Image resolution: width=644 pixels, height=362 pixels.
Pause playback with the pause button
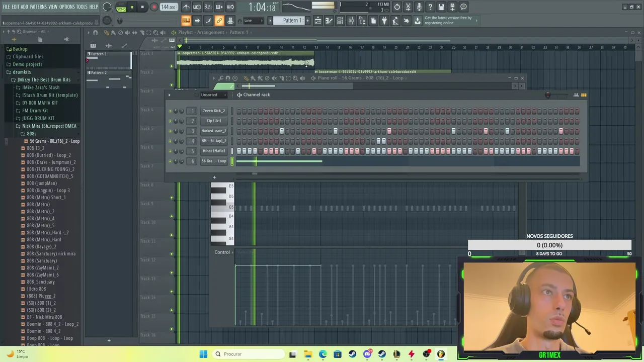[x=132, y=7]
